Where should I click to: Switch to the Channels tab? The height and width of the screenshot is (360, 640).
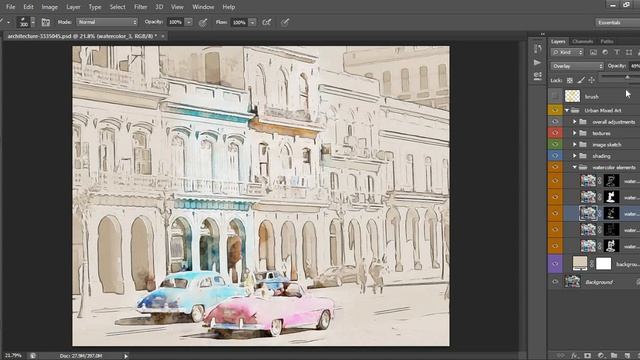(x=582, y=41)
